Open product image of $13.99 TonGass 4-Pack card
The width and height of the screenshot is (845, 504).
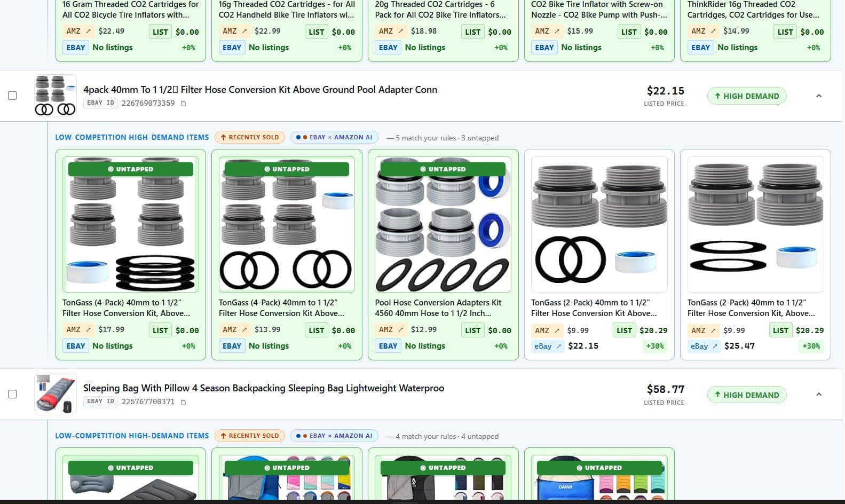[287, 224]
